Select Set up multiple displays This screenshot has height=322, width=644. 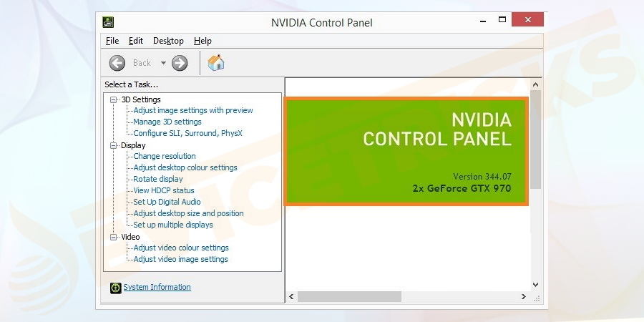173,225
